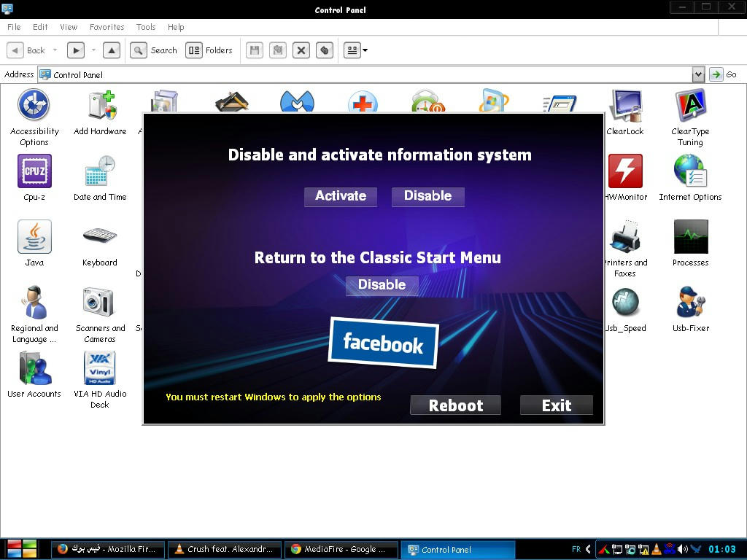Click Activate for the information system

341,196
